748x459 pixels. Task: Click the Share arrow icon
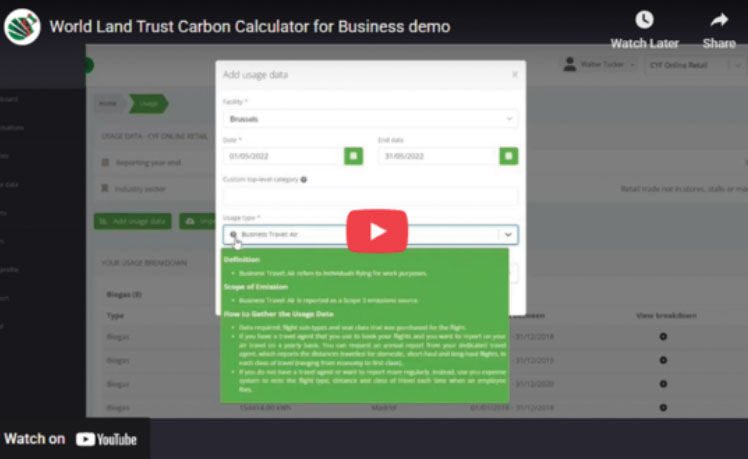pyautogui.click(x=719, y=20)
